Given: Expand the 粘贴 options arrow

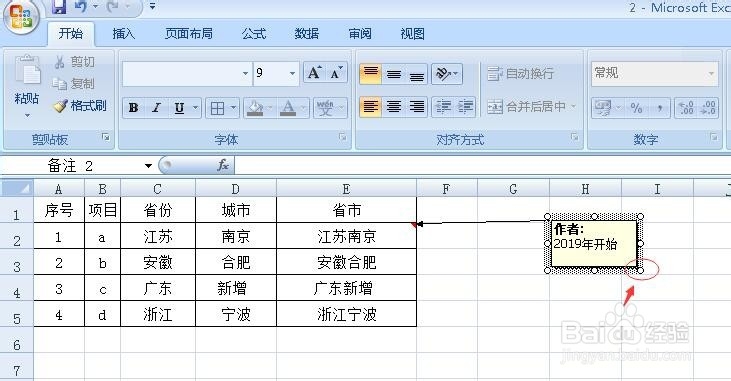Looking at the screenshot, I should [27, 115].
